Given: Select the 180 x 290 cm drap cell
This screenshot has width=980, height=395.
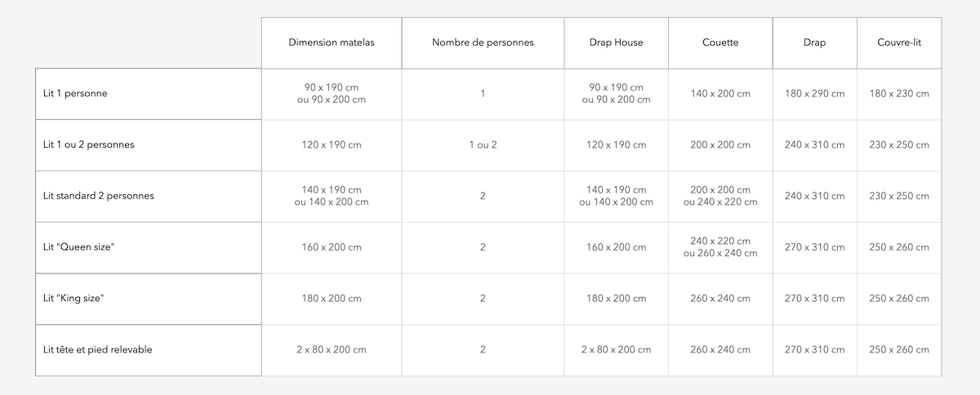Looking at the screenshot, I should click(x=814, y=94).
